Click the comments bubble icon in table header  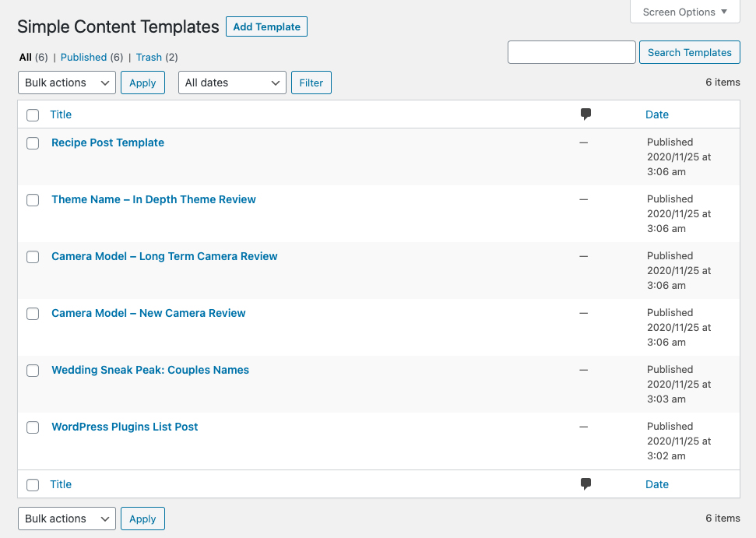tap(585, 114)
